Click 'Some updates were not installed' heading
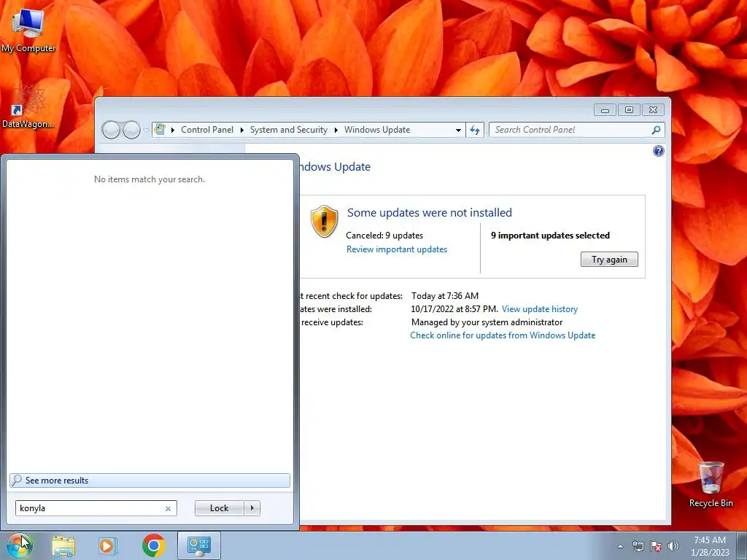Screen dimensions: 747x560 (x=429, y=212)
